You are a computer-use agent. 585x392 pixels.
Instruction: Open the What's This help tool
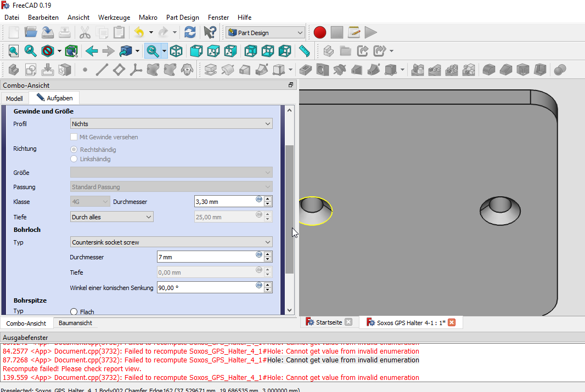pos(209,32)
